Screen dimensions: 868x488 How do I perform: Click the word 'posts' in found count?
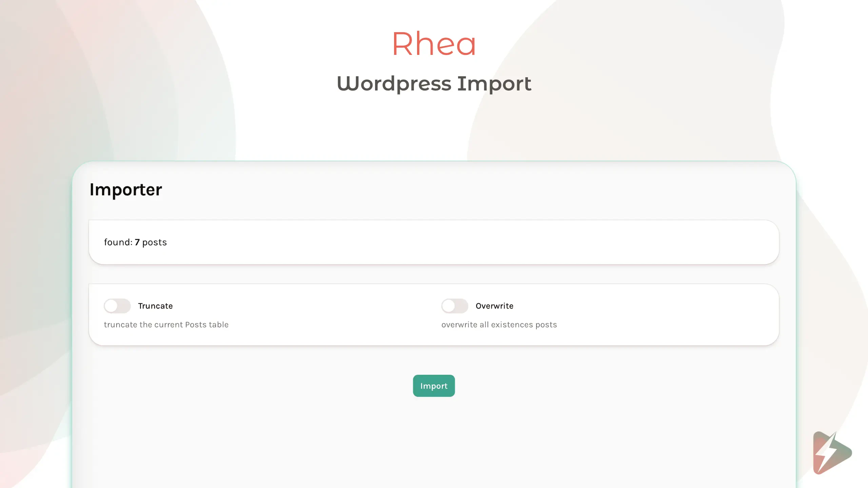155,243
